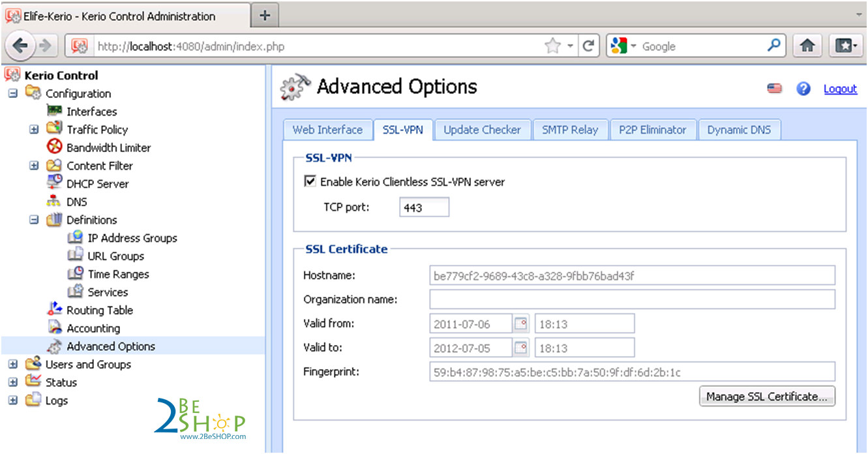Click the TCP port input field
Screen dimensions: 868x454
point(425,207)
